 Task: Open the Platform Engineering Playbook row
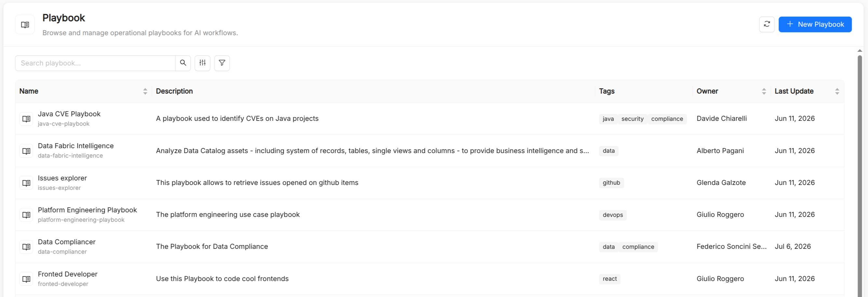click(x=430, y=215)
